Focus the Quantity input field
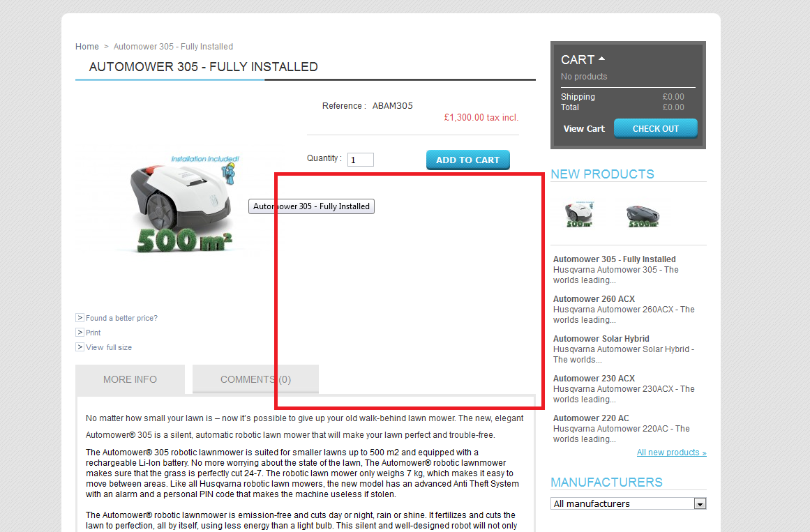The width and height of the screenshot is (810, 532). tap(361, 160)
